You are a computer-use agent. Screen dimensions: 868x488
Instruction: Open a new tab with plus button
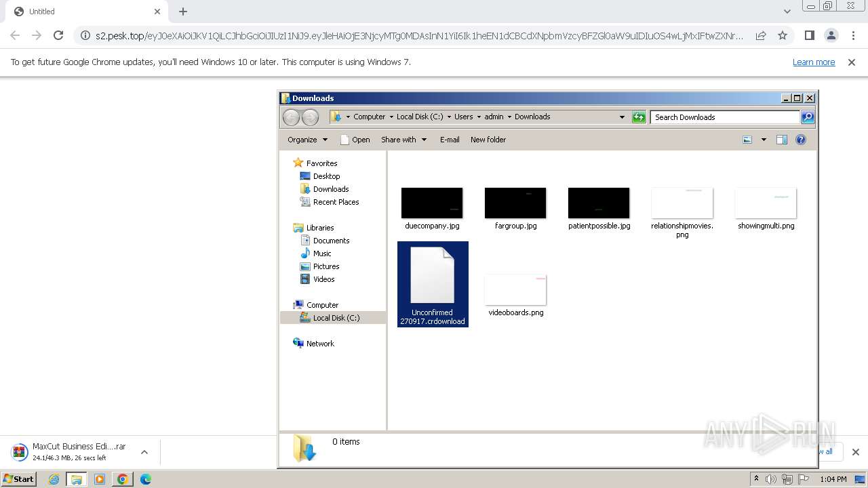183,12
